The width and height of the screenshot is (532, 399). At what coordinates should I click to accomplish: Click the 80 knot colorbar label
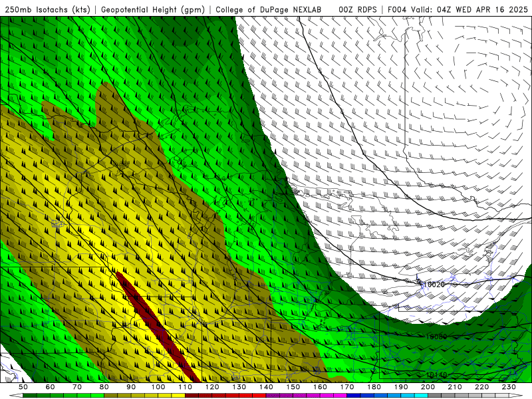[x=104, y=387]
